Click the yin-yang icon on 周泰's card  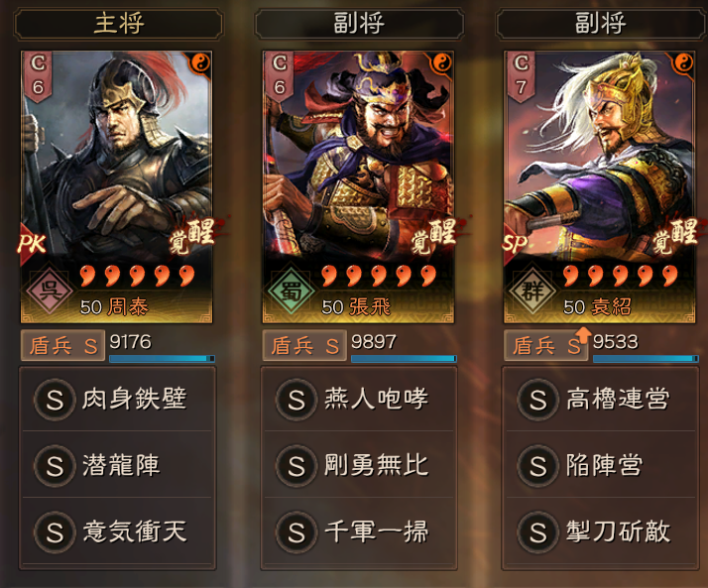pyautogui.click(x=200, y=62)
